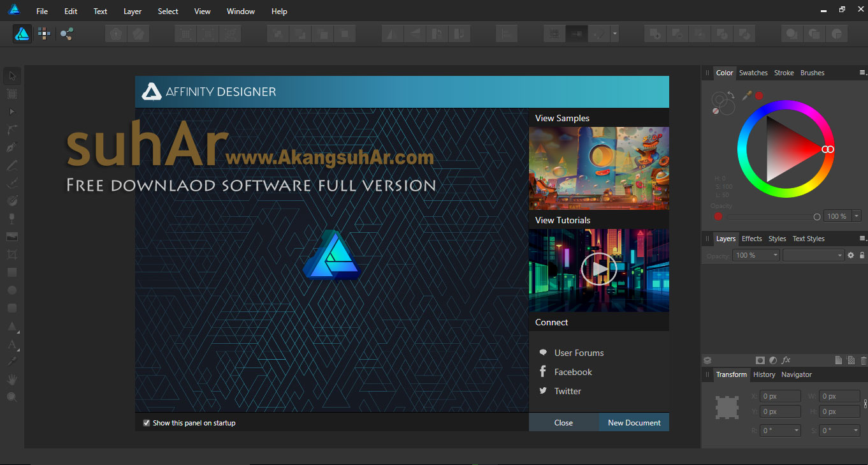Set fill to none in Color panel
Viewport: 868px width, 465px height.
(x=716, y=111)
